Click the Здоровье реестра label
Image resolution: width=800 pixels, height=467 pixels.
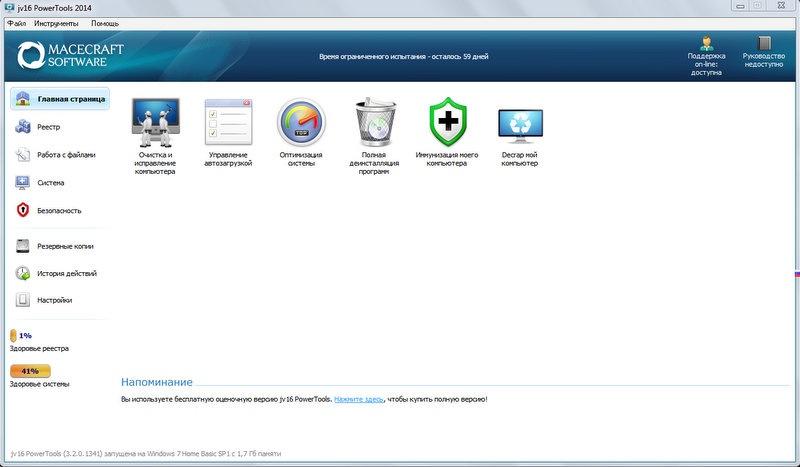39,349
